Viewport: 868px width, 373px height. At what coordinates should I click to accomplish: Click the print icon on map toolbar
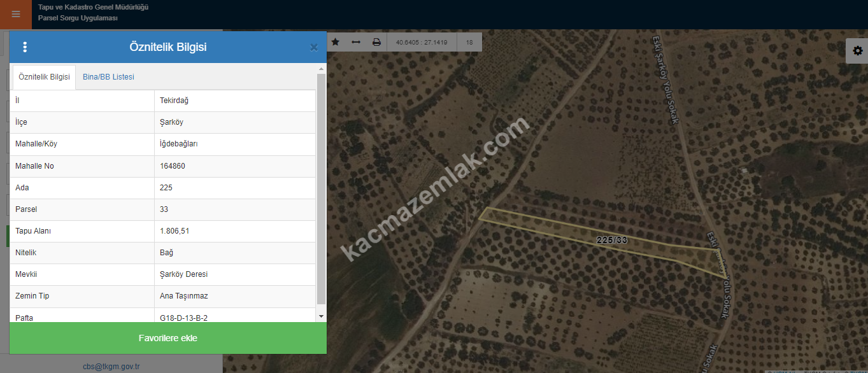coord(376,42)
